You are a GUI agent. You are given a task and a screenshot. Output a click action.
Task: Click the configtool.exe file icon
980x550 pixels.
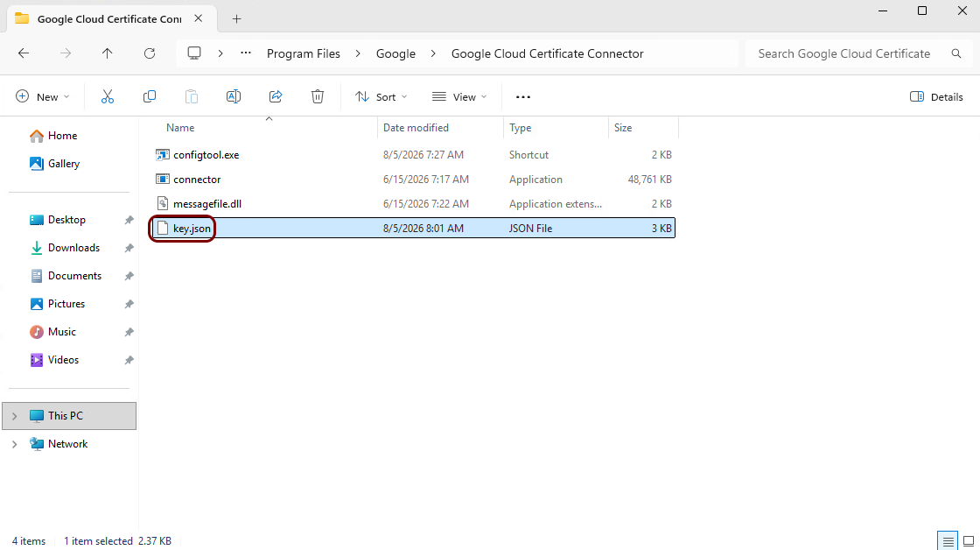click(x=163, y=154)
